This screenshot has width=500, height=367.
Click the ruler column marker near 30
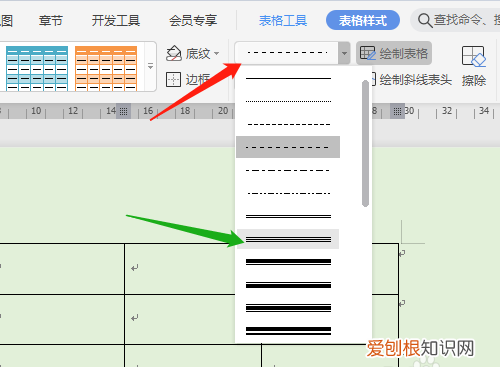pyautogui.click(x=397, y=111)
